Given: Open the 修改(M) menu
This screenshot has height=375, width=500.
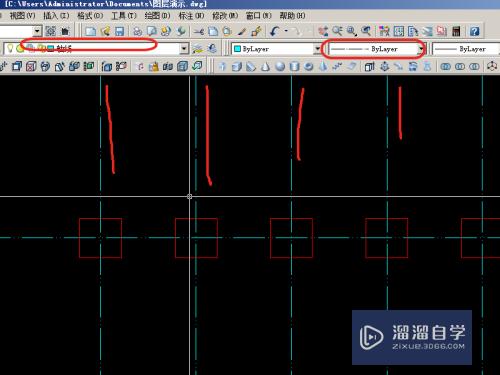Looking at the screenshot, I should 225,15.
